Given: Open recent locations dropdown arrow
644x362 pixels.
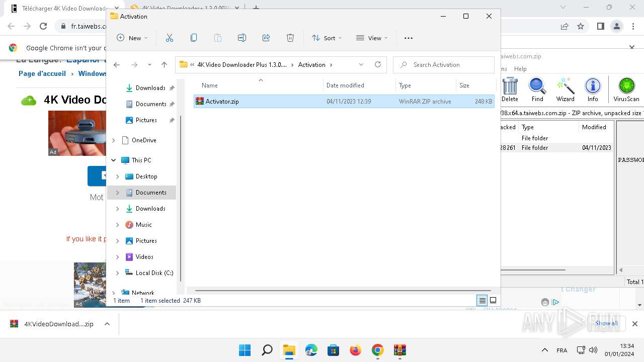Looking at the screenshot, I should coord(149,64).
